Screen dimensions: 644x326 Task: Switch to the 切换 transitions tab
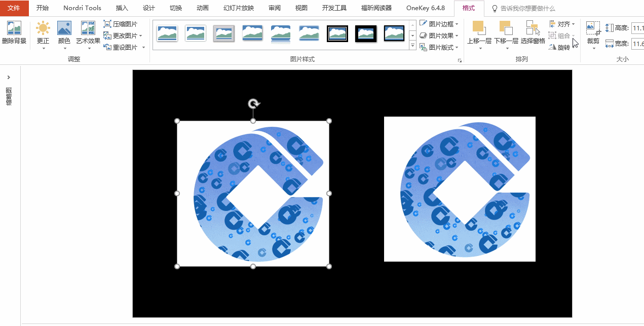176,8
